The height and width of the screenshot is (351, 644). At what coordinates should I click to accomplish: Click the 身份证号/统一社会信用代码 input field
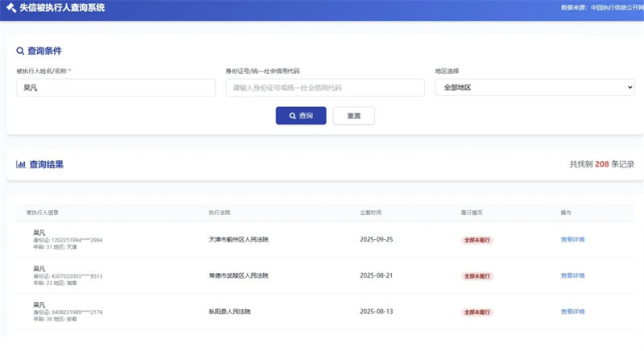coord(325,87)
